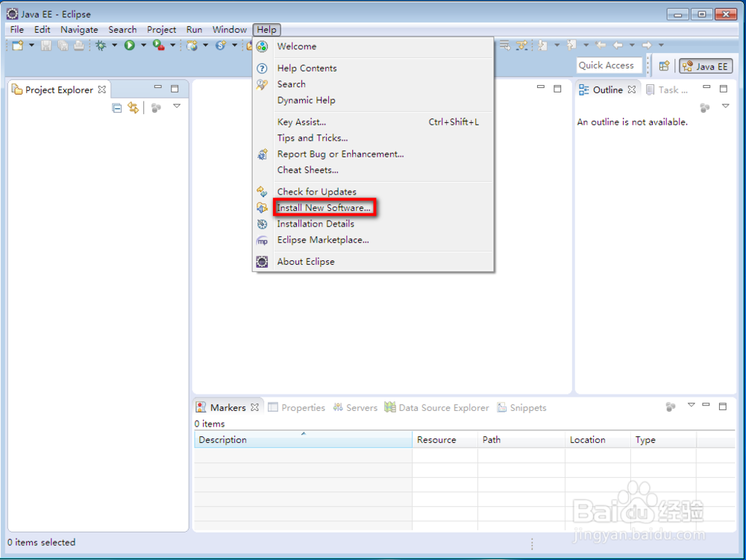746x560 pixels.
Task: Open dropdown next to the Servlet icon
Action: [x=234, y=45]
